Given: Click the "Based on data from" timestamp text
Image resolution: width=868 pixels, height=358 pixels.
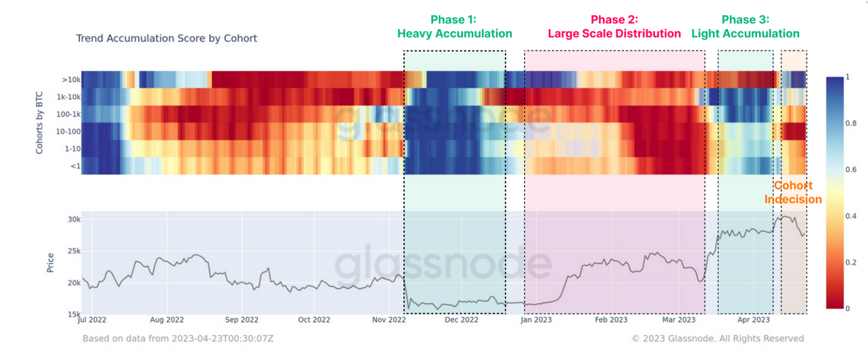Looking at the screenshot, I should (178, 339).
